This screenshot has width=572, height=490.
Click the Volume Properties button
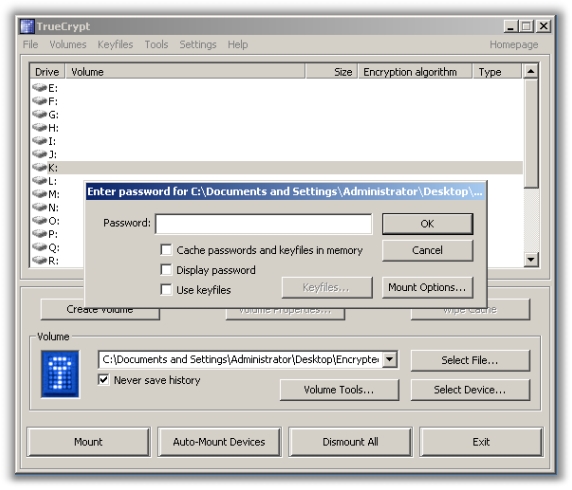click(x=285, y=314)
